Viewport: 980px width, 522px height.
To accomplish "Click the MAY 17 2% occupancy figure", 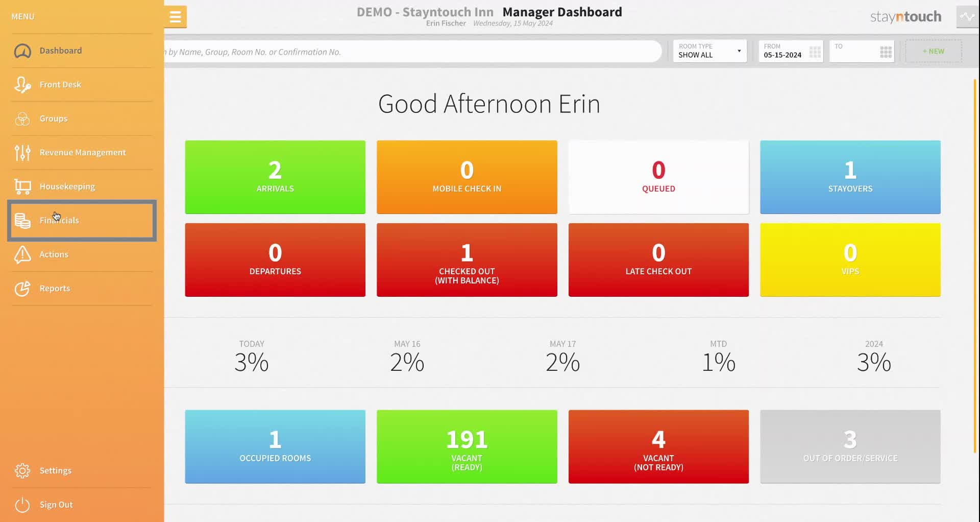I will (563, 362).
